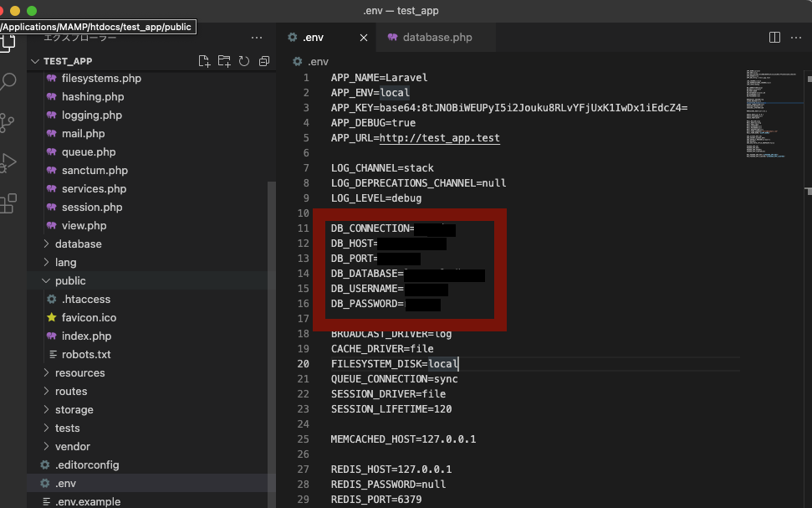The height and width of the screenshot is (508, 812).
Task: Click line number 20 in gutter
Action: coord(303,364)
